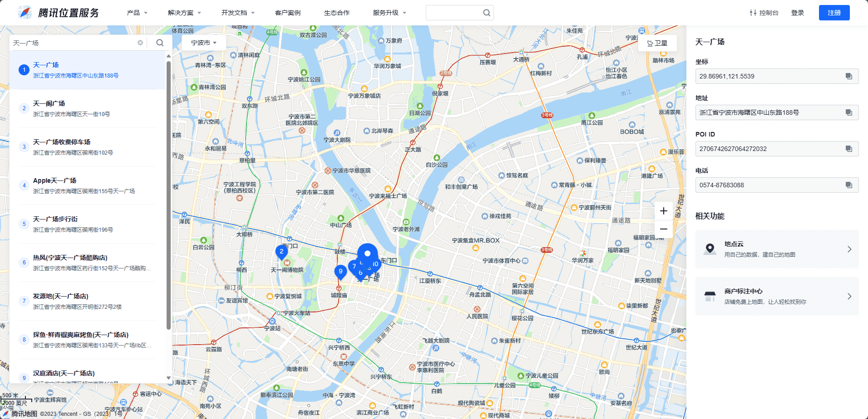
Task: Select result 天一广场收费停车场
Action: coord(88,147)
